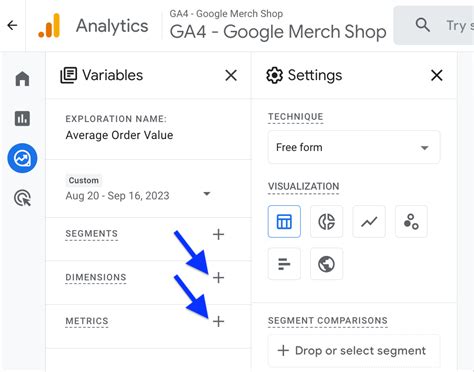Screen dimensions: 474x372
Task: Open the Reports bar chart icon
Action: click(22, 118)
